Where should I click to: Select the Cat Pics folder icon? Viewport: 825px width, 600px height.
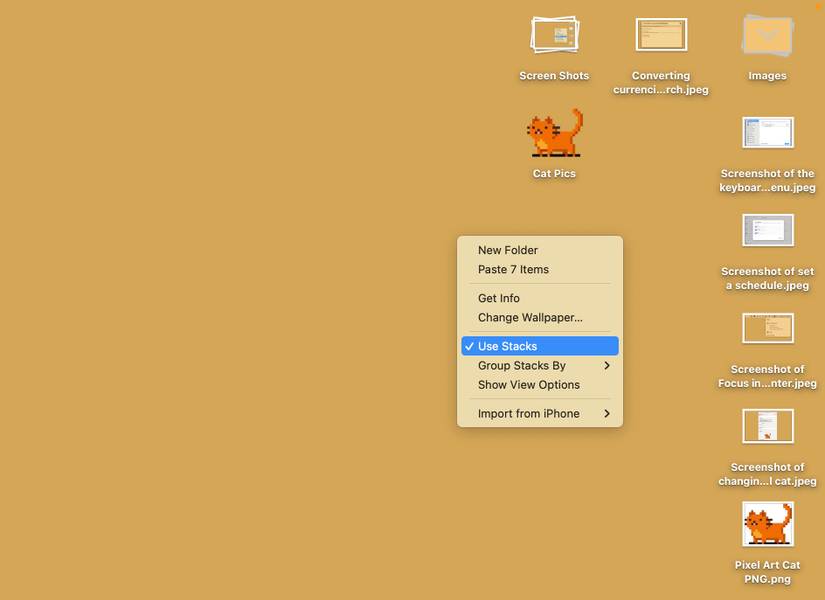pyautogui.click(x=555, y=133)
